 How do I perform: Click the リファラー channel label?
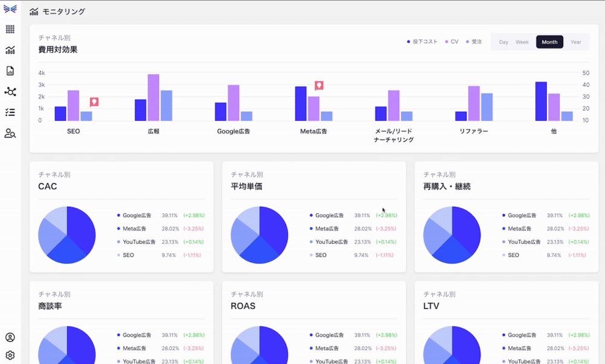(474, 131)
